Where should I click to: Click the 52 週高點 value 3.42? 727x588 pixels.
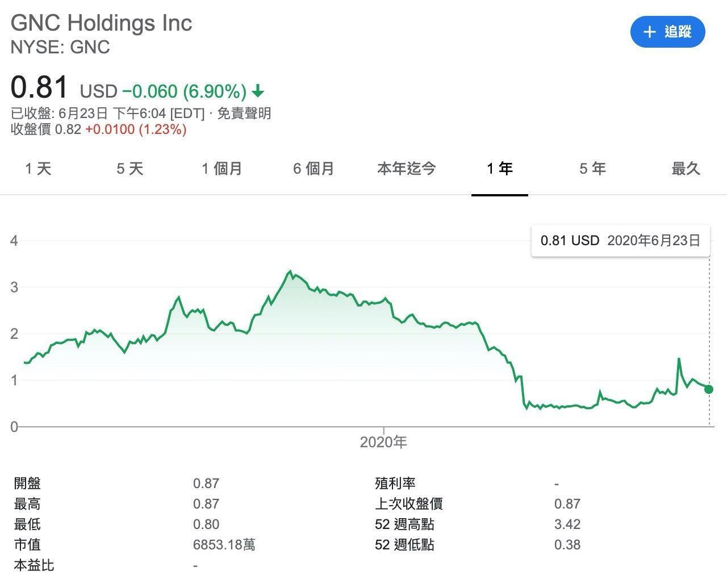(x=567, y=524)
